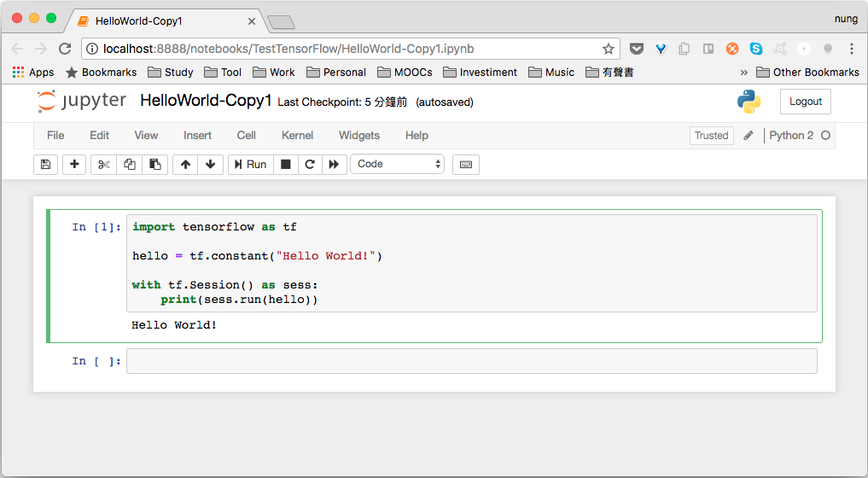
Task: Click inside the first code cell editor
Action: click(x=472, y=263)
